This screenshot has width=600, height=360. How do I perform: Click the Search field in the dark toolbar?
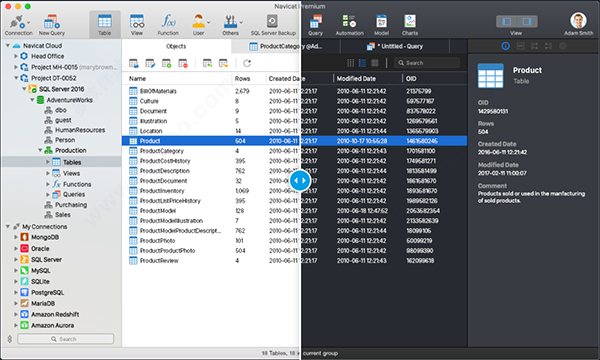(427, 63)
